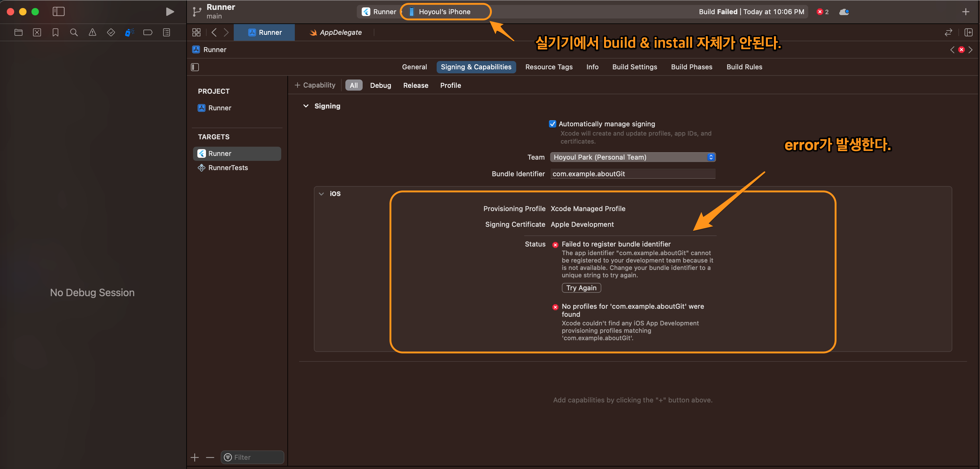Open the AppDelegate editor tab
This screenshot has height=469, width=980.
coord(336,33)
